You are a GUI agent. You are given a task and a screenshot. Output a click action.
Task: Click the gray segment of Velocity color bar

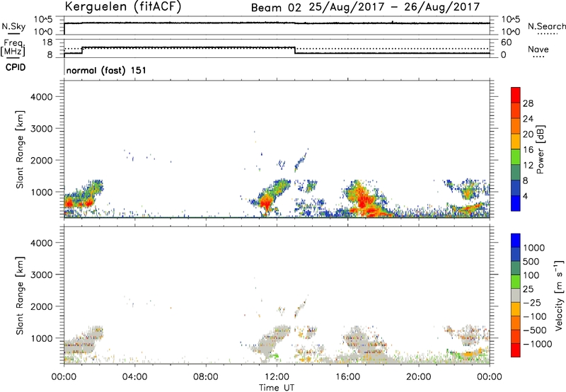(x=516, y=296)
